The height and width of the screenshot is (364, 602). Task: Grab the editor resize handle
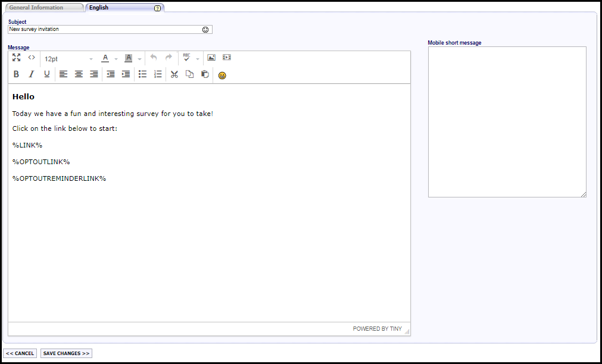(x=407, y=332)
